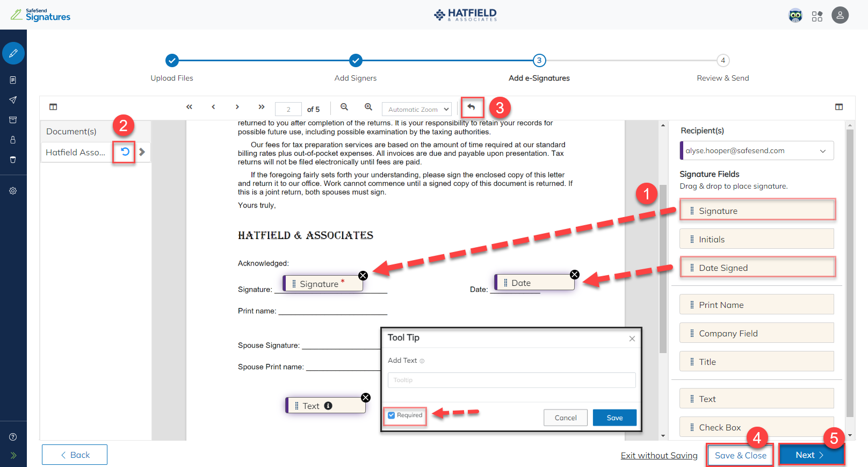Remove the placed Signature field with X
The height and width of the screenshot is (467, 868).
363,276
